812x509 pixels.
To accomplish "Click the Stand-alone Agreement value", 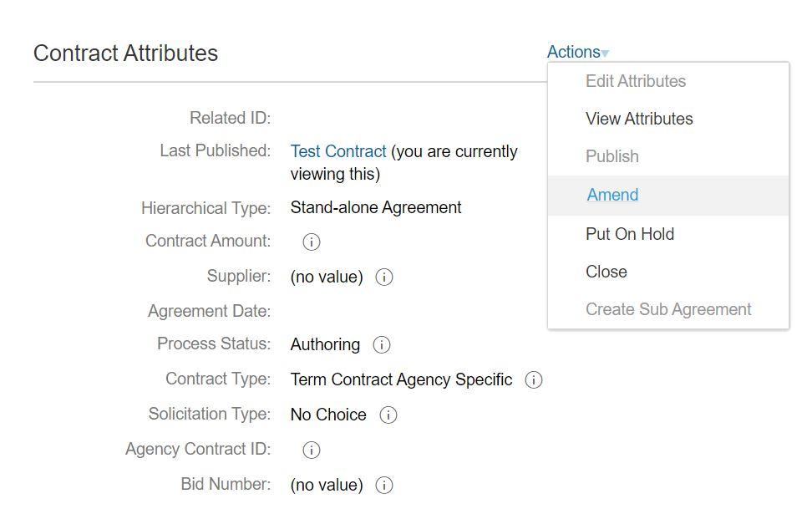I will (x=375, y=207).
